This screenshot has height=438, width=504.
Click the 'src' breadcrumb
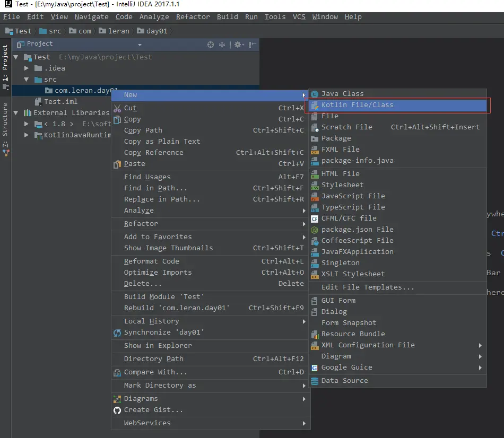50,31
